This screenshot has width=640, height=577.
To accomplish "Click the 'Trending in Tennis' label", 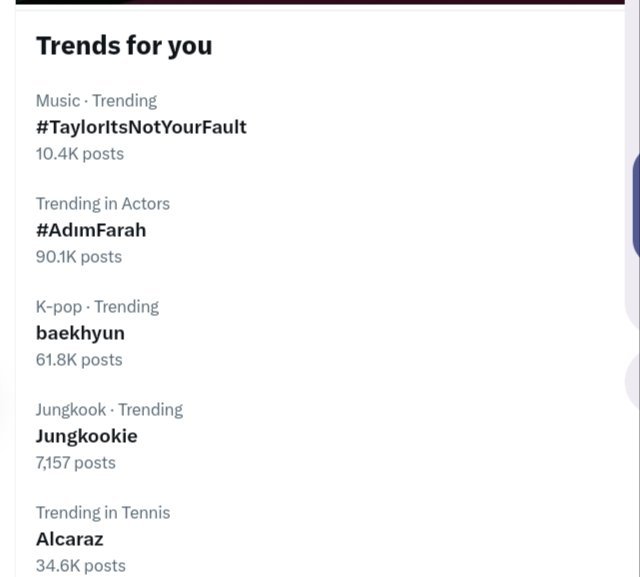I will pos(103,512).
